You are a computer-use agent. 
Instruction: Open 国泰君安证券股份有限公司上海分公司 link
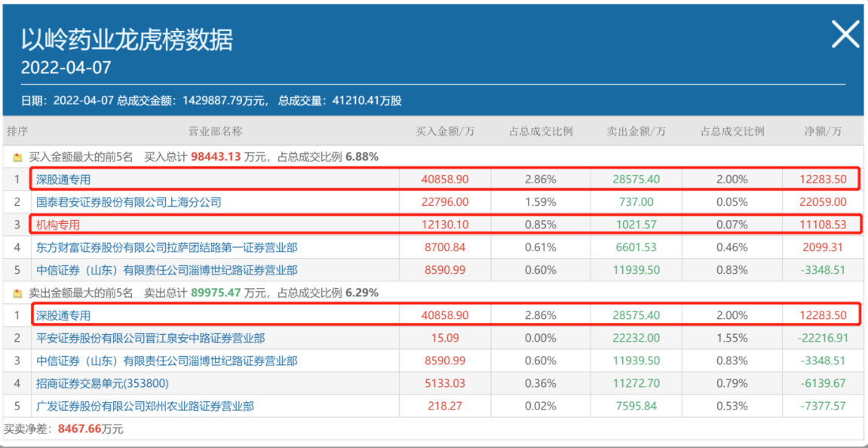coord(129,202)
